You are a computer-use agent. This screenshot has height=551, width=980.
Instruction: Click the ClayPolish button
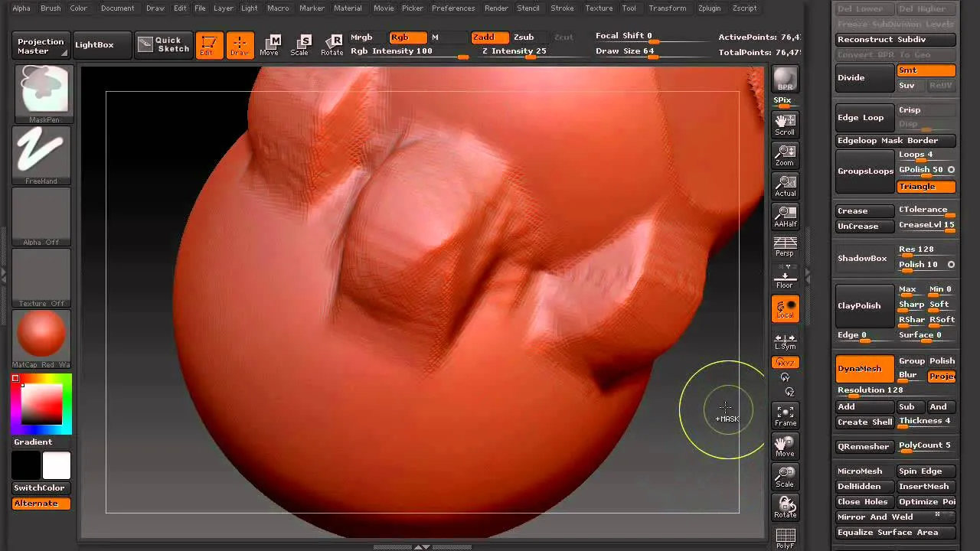(864, 305)
